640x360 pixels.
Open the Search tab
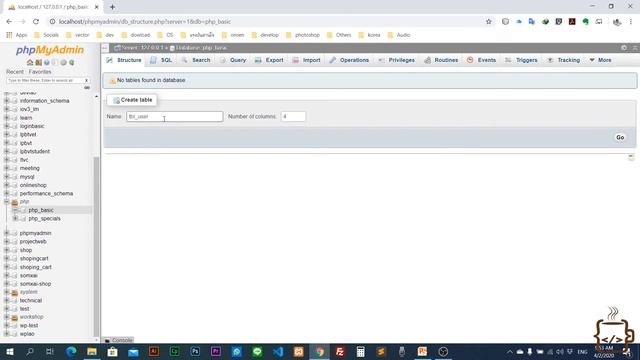point(196,60)
